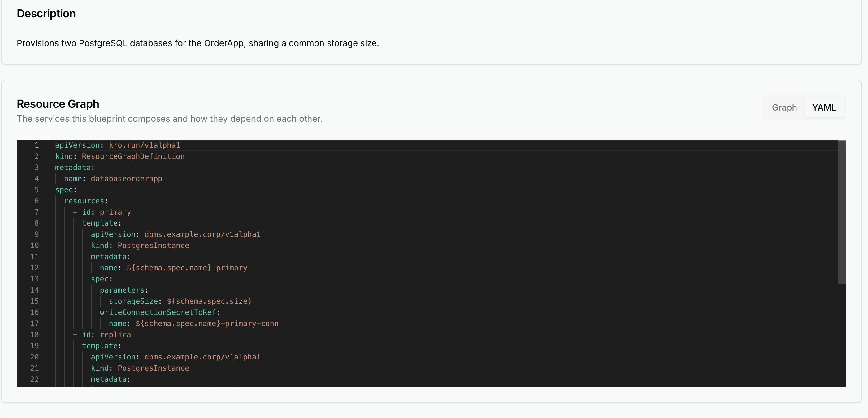868x418 pixels.
Task: Click 'parameters:' on line 14
Action: 124,290
